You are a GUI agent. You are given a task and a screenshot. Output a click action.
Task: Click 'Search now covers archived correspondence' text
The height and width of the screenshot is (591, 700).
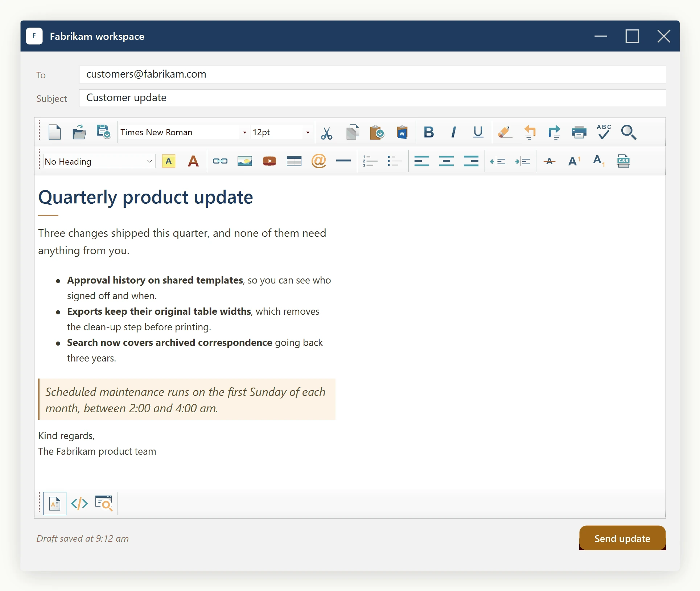pyautogui.click(x=169, y=343)
